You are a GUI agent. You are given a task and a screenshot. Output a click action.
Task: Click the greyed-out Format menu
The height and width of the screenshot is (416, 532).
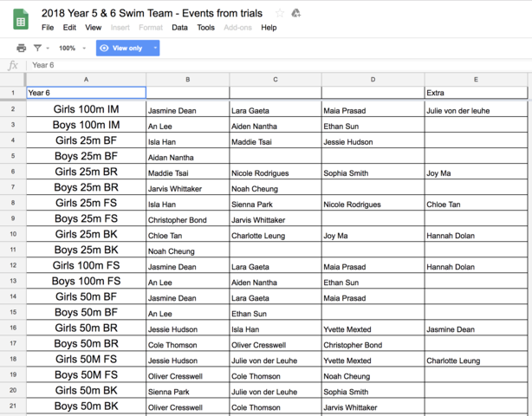[x=151, y=28]
